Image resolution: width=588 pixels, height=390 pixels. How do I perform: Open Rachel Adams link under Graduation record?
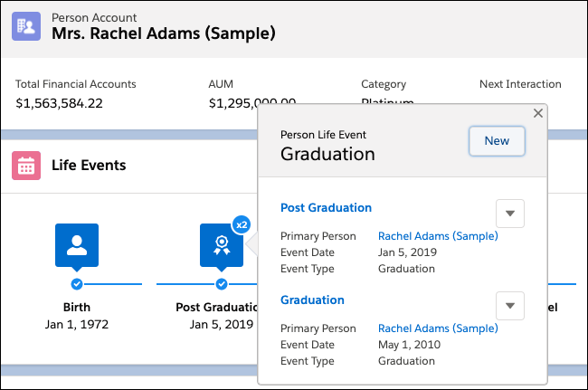coord(438,328)
